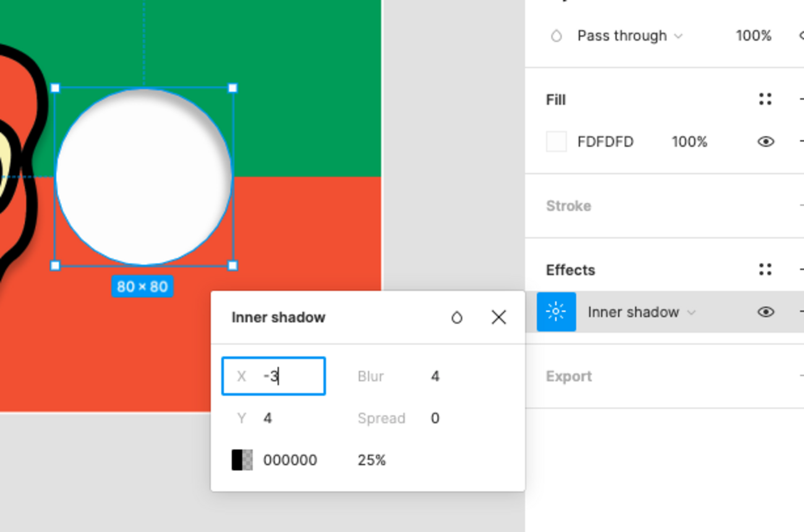Close the Inner shadow popup
Screen dimensions: 804x532
tap(498, 317)
